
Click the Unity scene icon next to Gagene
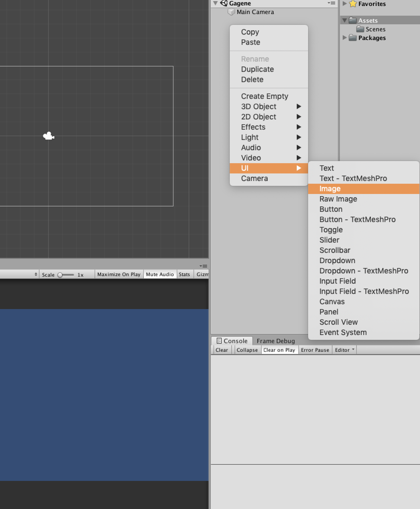pyautogui.click(x=224, y=3)
